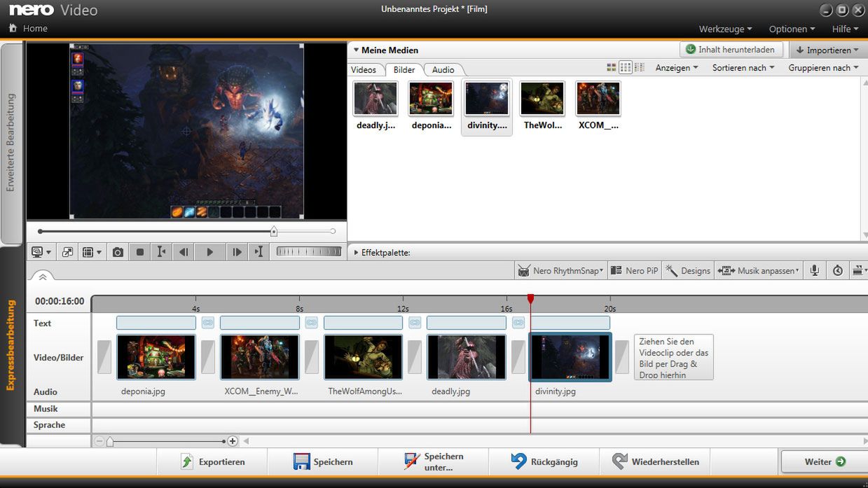This screenshot has height=488, width=868.
Task: Switch to small thumbnail grid view
Action: click(626, 67)
